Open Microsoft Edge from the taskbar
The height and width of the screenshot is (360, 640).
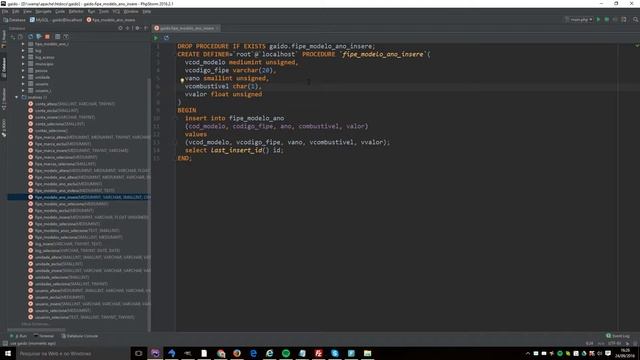tap(253, 353)
